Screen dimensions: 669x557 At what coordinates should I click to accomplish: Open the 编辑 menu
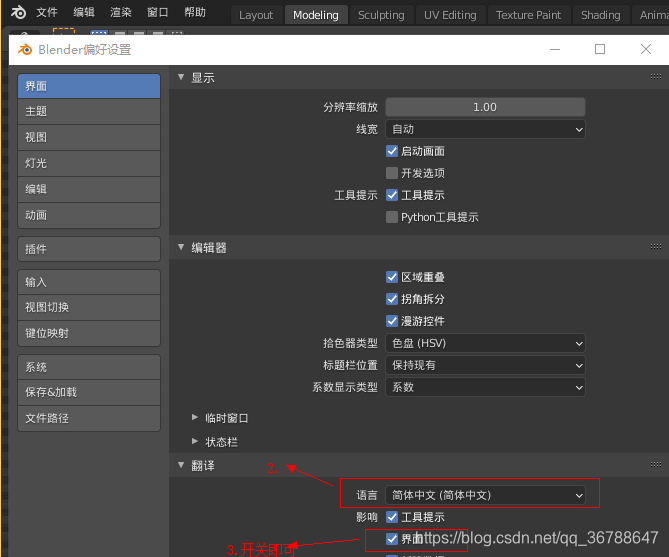click(x=84, y=12)
